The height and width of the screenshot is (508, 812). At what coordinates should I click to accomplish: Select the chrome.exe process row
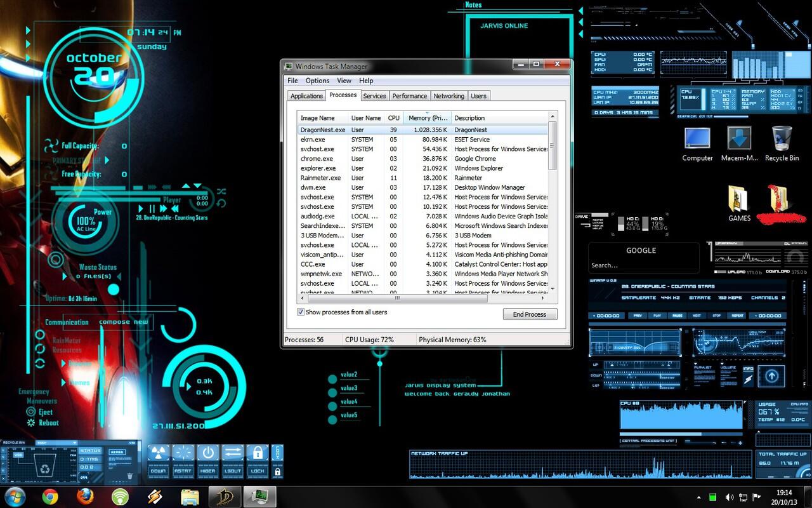[x=422, y=159]
